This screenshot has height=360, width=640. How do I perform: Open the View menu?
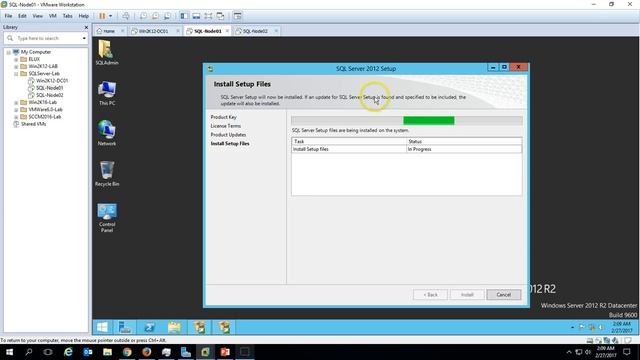[x=38, y=16]
